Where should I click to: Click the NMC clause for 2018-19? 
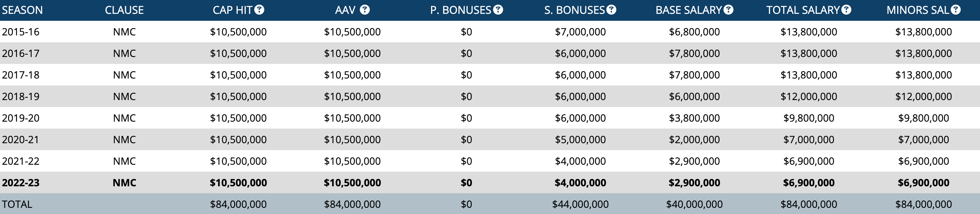pos(124,96)
